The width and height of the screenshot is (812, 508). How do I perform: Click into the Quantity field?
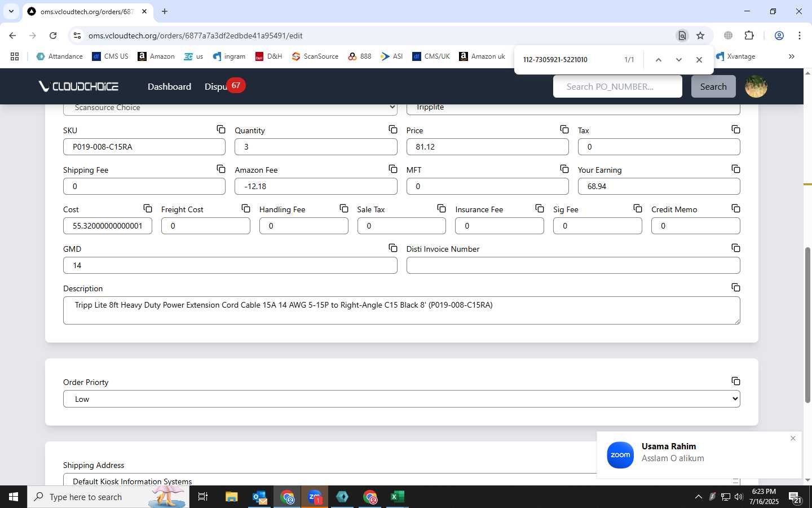click(x=316, y=147)
